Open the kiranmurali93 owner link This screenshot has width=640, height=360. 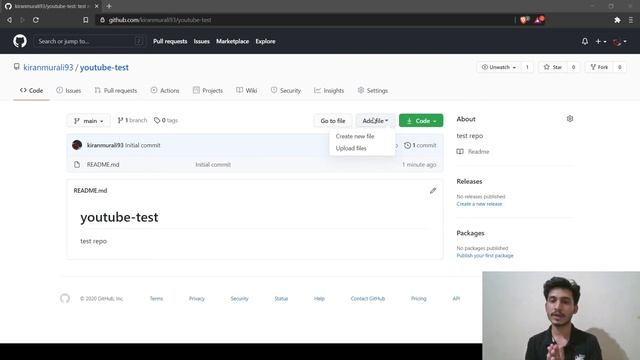point(48,67)
